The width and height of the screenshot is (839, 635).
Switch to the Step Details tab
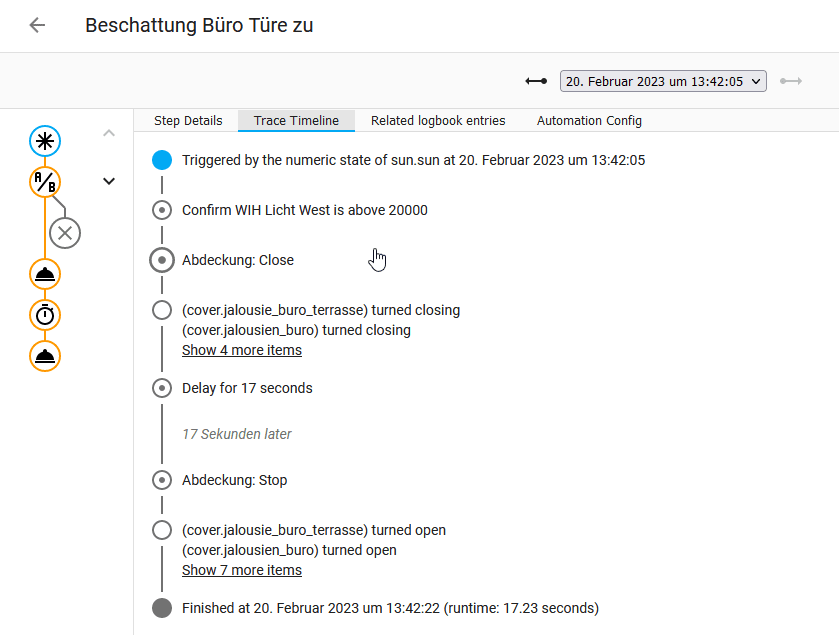(x=188, y=121)
